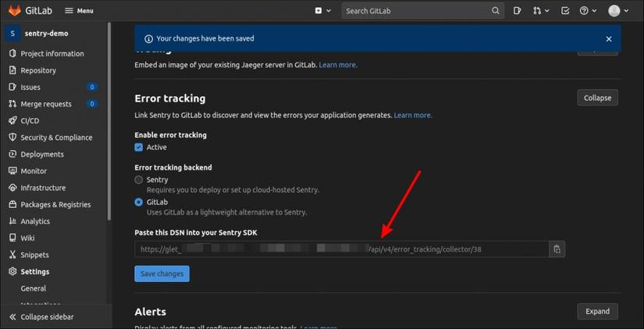This screenshot has width=644, height=329.
Task: Copy DSN with clipboard icon
Action: point(557,249)
